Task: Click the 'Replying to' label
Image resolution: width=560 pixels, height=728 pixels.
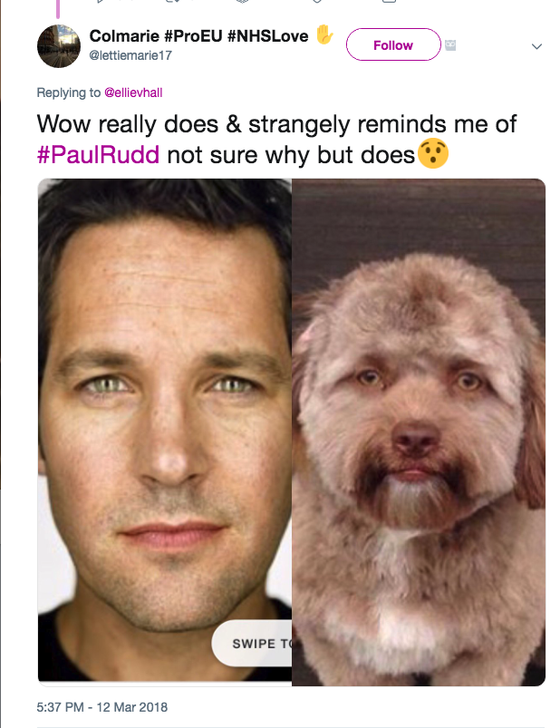Action: point(69,92)
